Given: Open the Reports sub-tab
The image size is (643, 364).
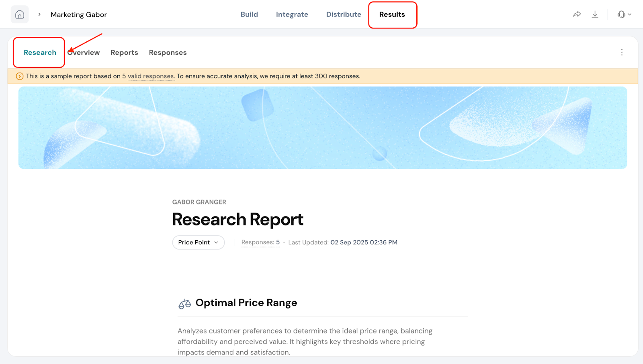Looking at the screenshot, I should click(124, 53).
